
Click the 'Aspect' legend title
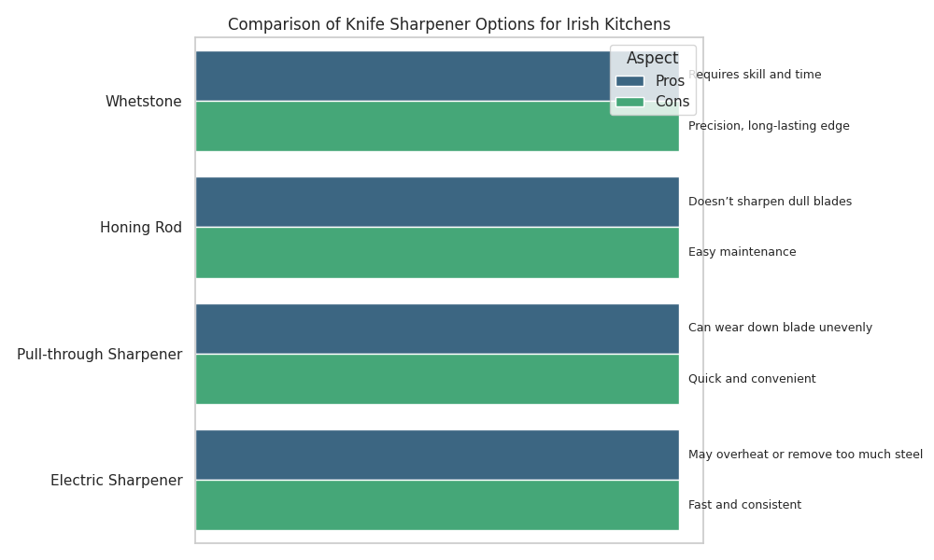pyautogui.click(x=652, y=59)
